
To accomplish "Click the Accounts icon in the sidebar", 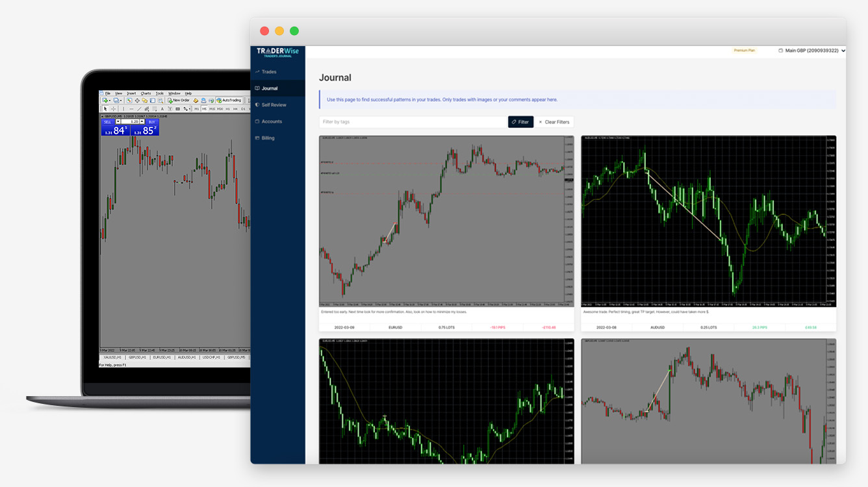I will 257,121.
